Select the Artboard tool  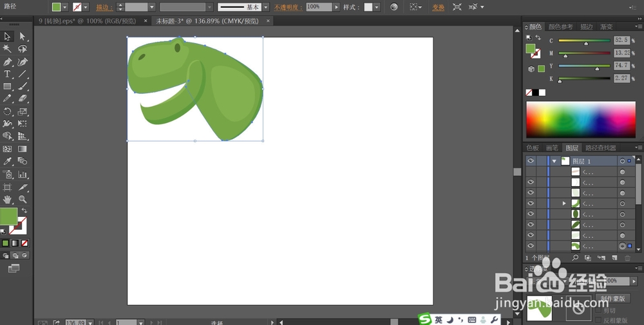(x=7, y=187)
